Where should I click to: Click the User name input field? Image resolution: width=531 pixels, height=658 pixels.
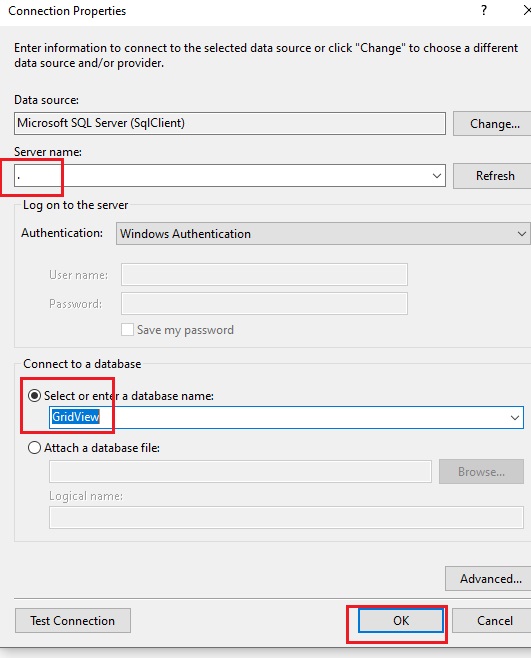tap(264, 274)
